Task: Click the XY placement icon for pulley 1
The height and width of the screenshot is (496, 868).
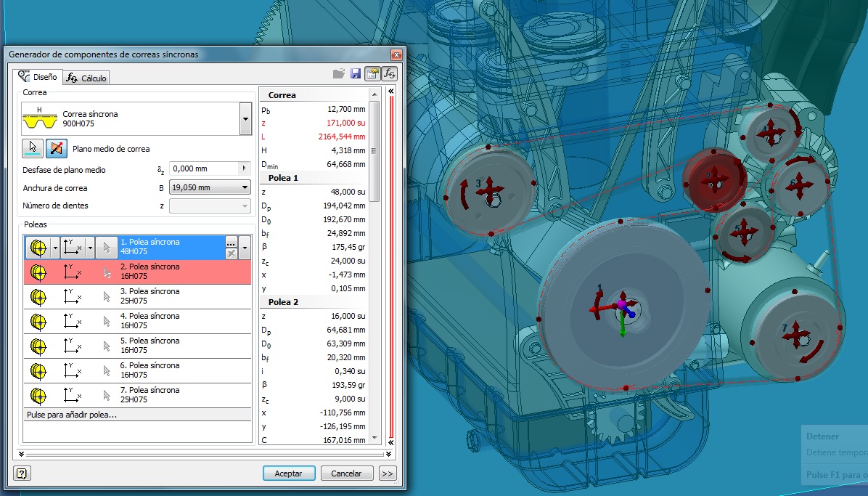Action: click(x=72, y=248)
